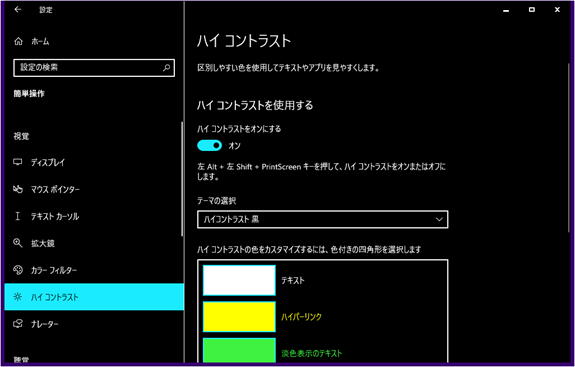
Task: Pick the white テキスト color swatch
Action: (x=239, y=280)
